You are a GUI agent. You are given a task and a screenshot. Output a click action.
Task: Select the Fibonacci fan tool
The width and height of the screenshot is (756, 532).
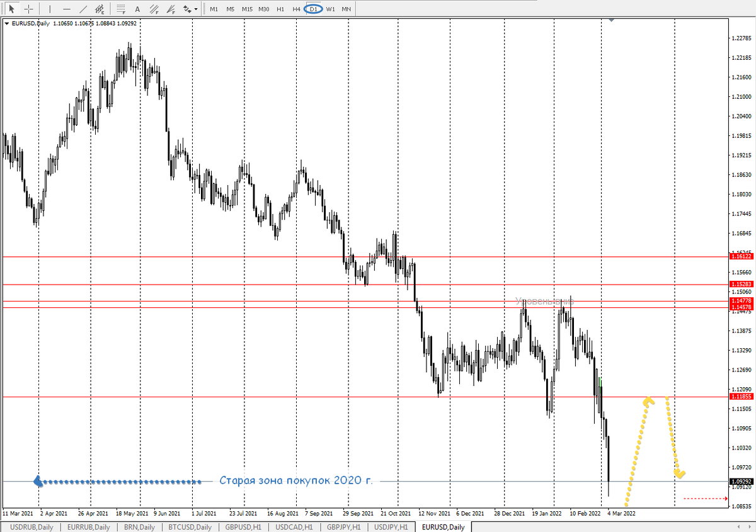(170, 9)
